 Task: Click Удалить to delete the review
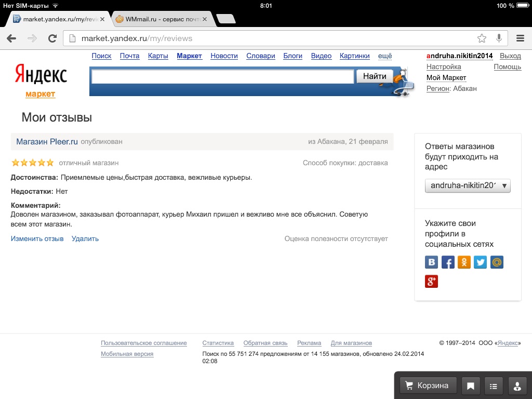pos(85,239)
